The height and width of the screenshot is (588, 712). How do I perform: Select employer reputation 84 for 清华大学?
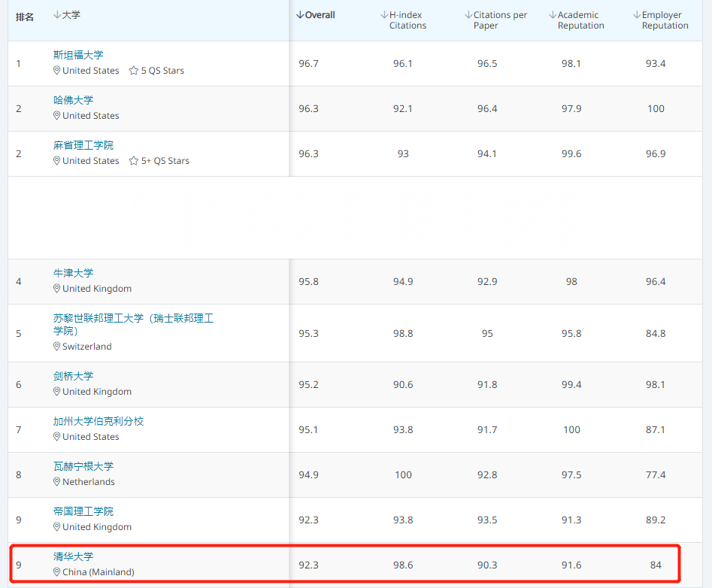(656, 565)
